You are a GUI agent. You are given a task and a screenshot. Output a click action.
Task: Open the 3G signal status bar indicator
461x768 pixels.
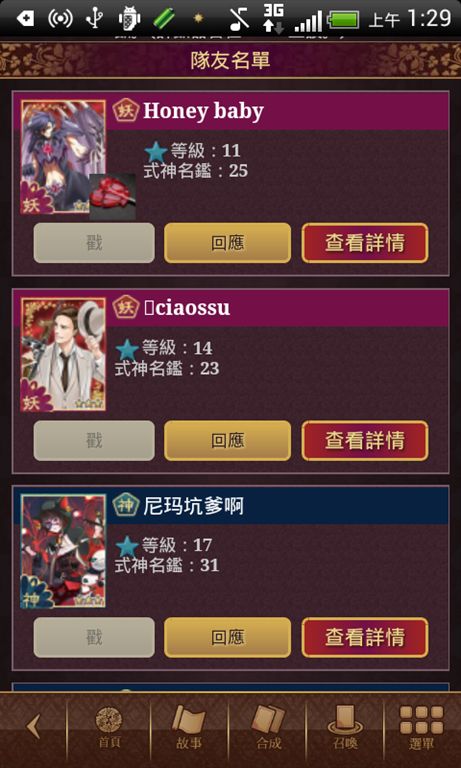(273, 19)
